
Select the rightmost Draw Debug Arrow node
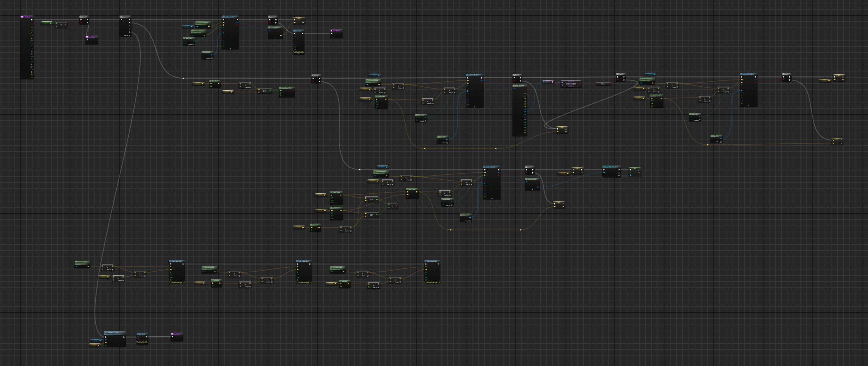[x=432, y=272]
